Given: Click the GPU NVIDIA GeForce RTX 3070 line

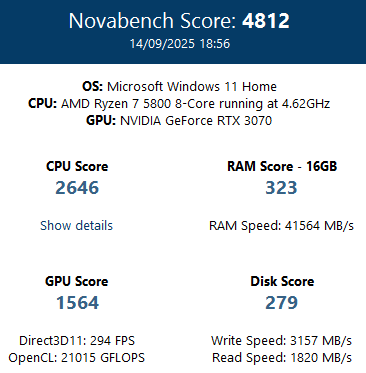Looking at the screenshot, I should 179,121.
